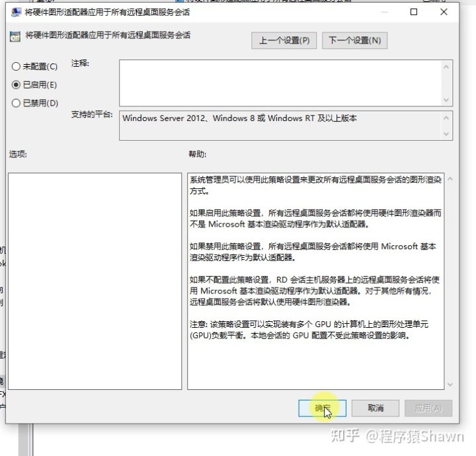
Task: Select the 已启用(E) radio option
Action: click(x=34, y=85)
